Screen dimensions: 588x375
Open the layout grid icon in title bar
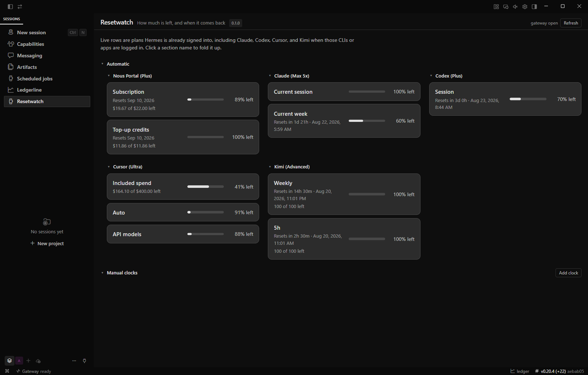click(496, 6)
